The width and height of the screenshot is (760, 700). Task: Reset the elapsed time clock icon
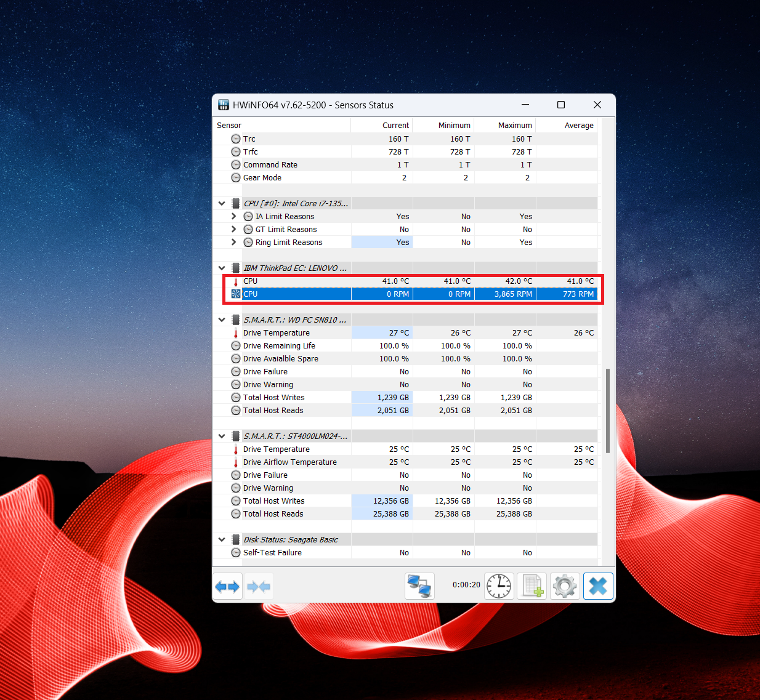click(x=499, y=585)
